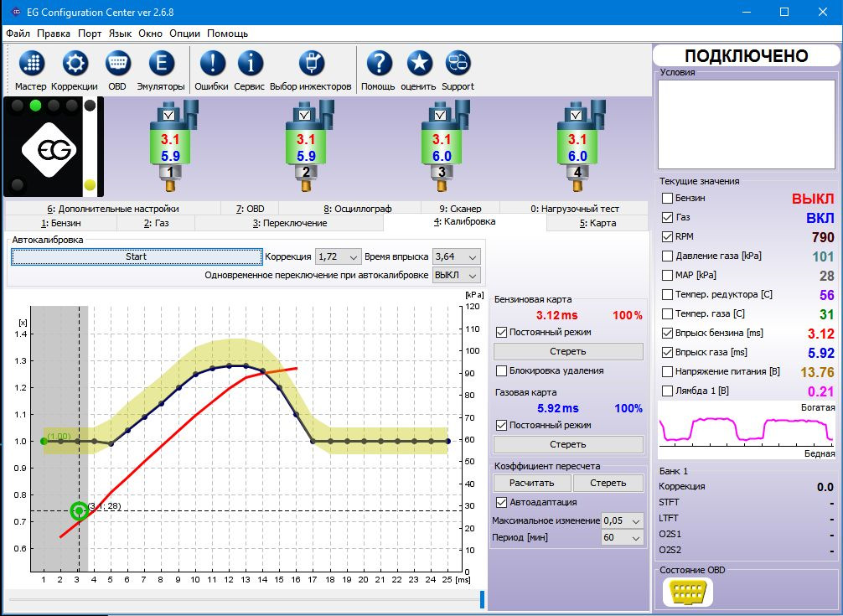Click Стереть under Газовая карта
Screen dimensions: 843x616
568,444
